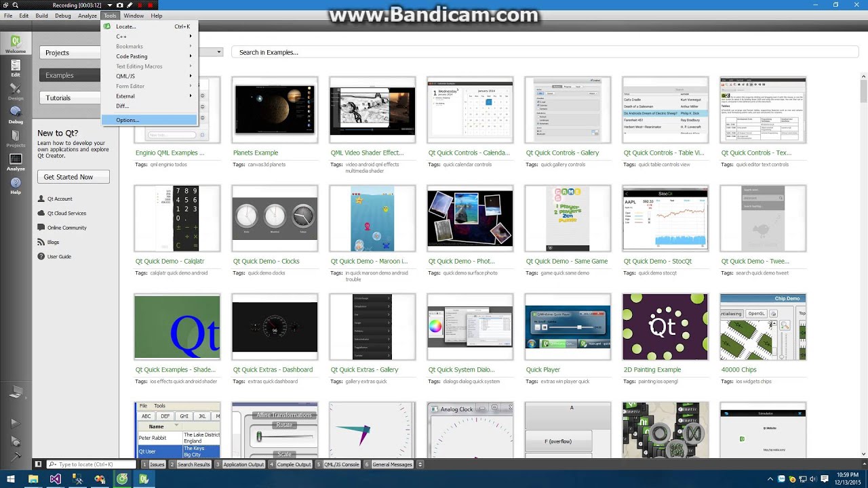Open the Window menu
The image size is (868, 488).
pyautogui.click(x=134, y=16)
